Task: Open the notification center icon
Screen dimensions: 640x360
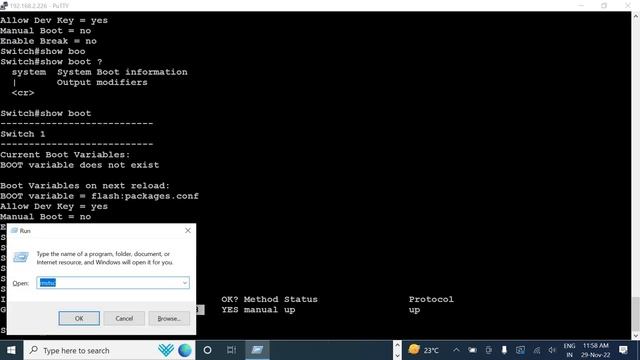Action: click(x=623, y=350)
